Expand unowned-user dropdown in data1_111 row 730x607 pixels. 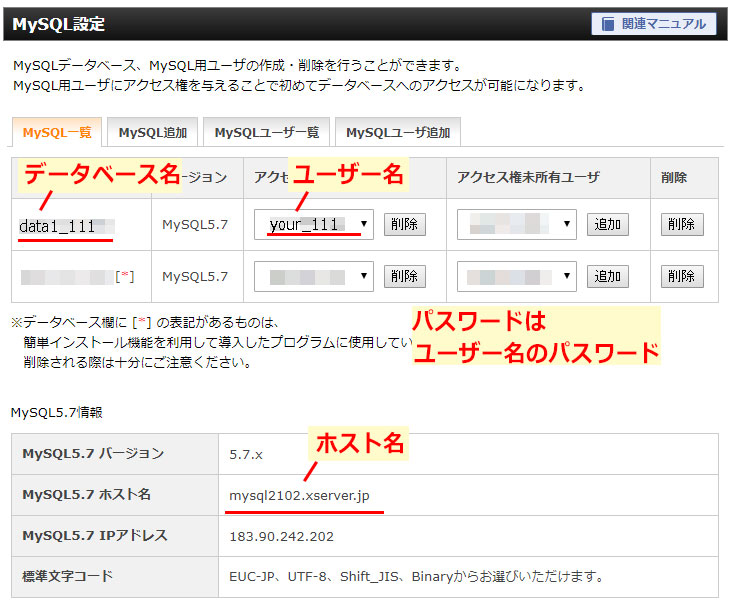(x=517, y=224)
